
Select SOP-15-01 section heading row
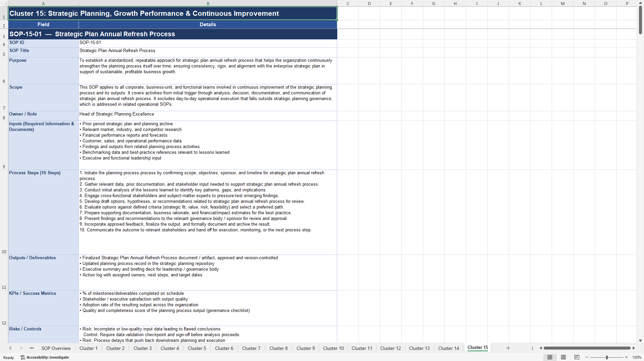pos(172,34)
